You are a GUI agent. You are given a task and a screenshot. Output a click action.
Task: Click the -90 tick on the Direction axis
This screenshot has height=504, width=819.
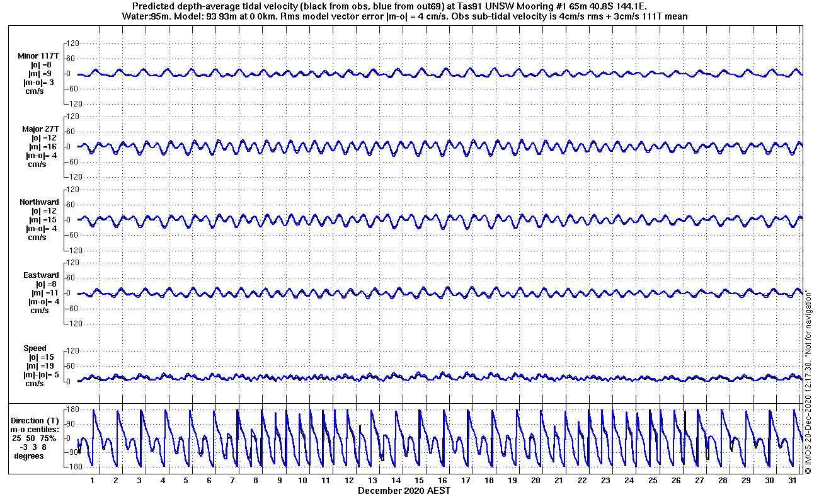click(x=72, y=452)
